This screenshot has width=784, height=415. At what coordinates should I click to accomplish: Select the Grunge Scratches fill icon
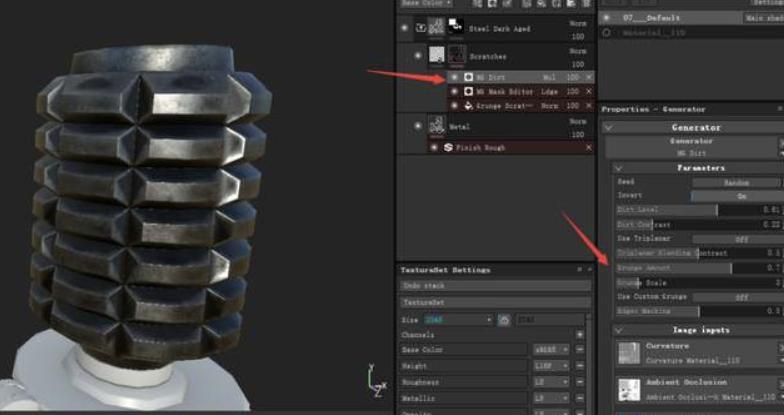tap(469, 105)
